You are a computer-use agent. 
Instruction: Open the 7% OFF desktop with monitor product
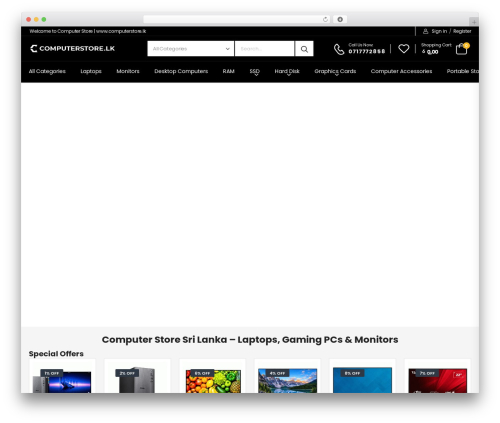[x=62, y=376]
